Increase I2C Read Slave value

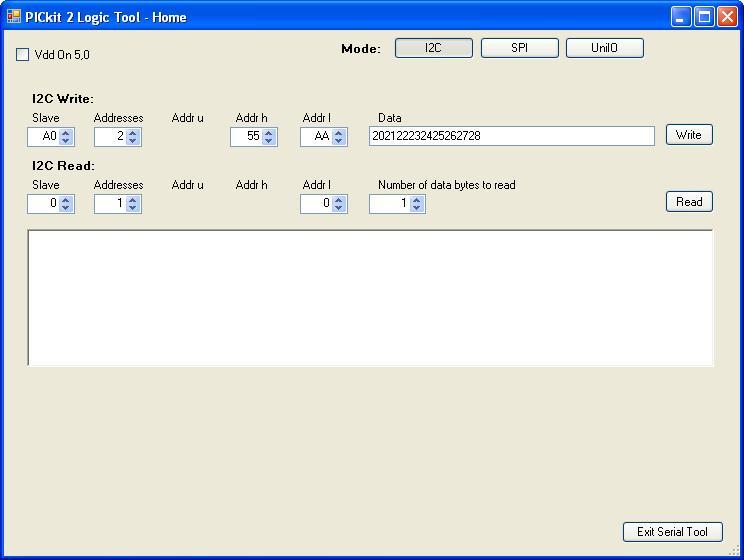66,200
